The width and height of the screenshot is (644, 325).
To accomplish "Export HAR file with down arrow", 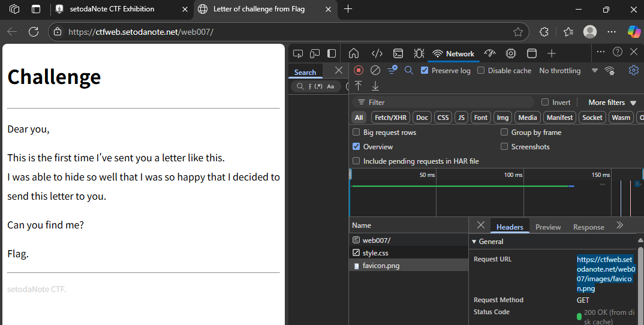I will point(375,86).
